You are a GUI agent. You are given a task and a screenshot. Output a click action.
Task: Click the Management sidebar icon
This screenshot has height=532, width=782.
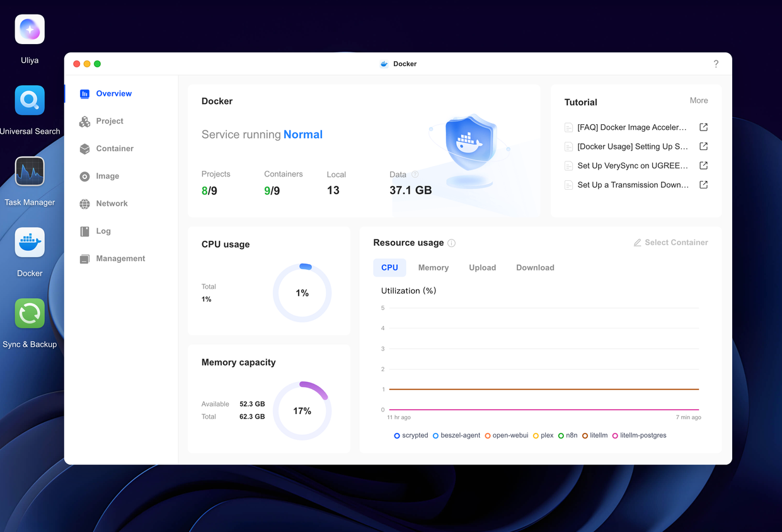click(84, 259)
